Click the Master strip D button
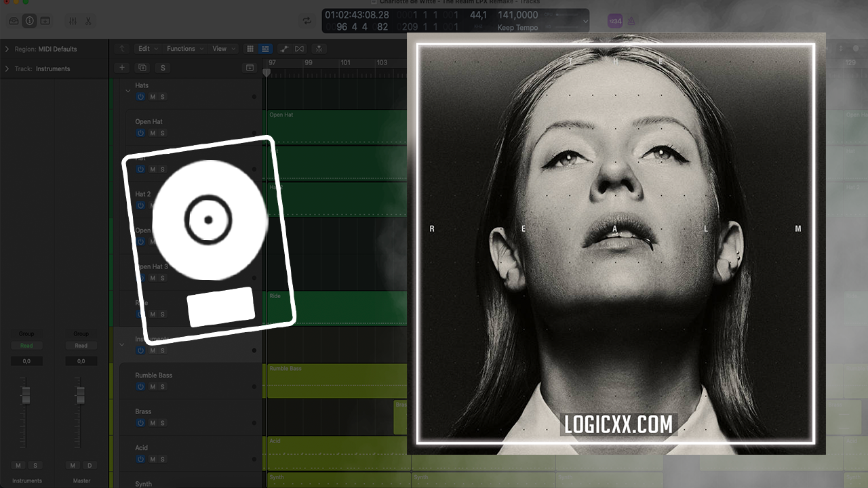Screen dimensions: 868x488 (x=90, y=466)
